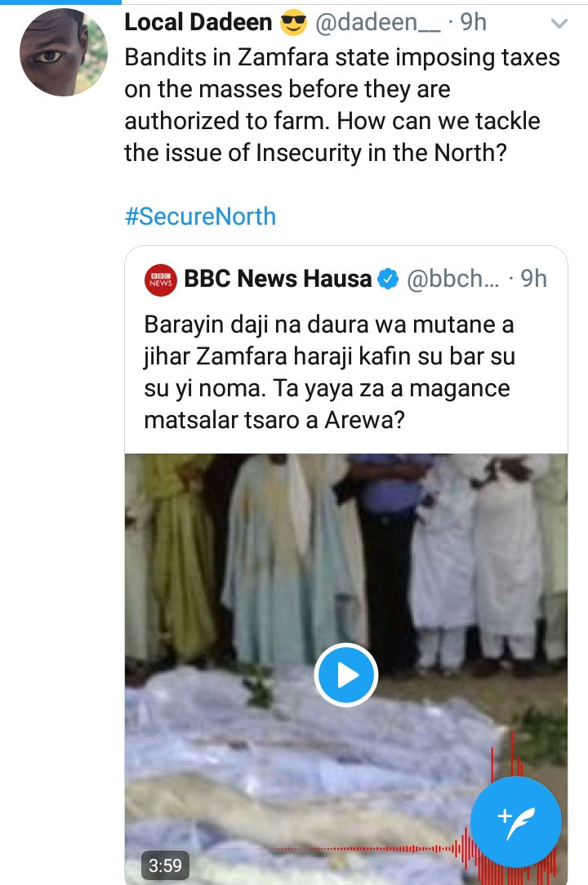
Task: Open the #SecureNorth hashtag
Action: point(200,217)
